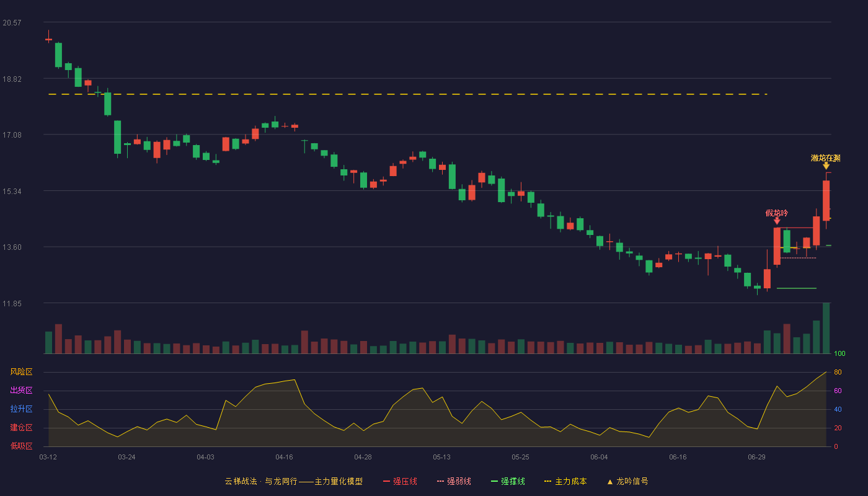Click the 05-25 date label
The image size is (868, 496).
click(520, 457)
